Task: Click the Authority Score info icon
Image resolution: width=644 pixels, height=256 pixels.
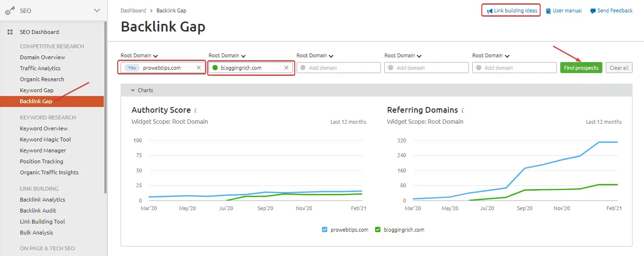Action: point(196,110)
